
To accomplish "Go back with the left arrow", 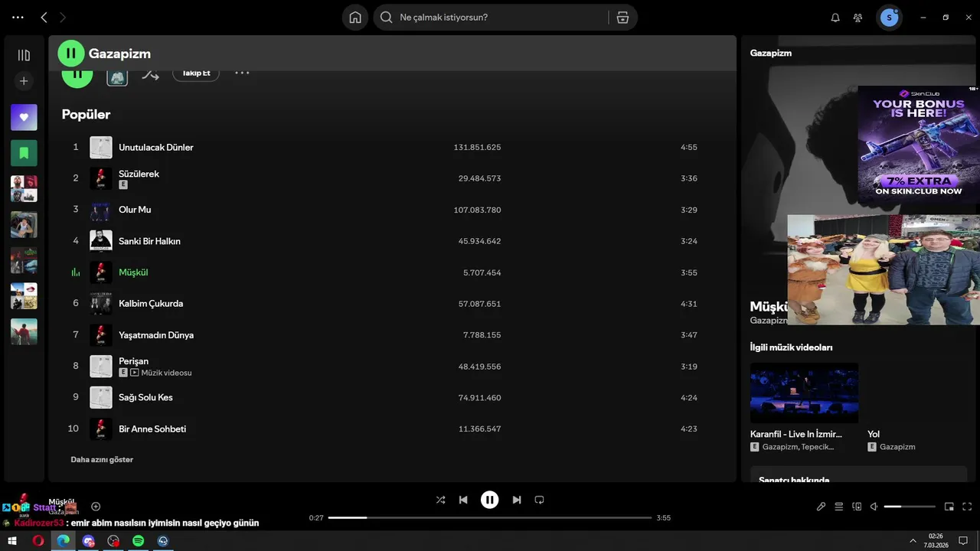I will click(x=44, y=17).
